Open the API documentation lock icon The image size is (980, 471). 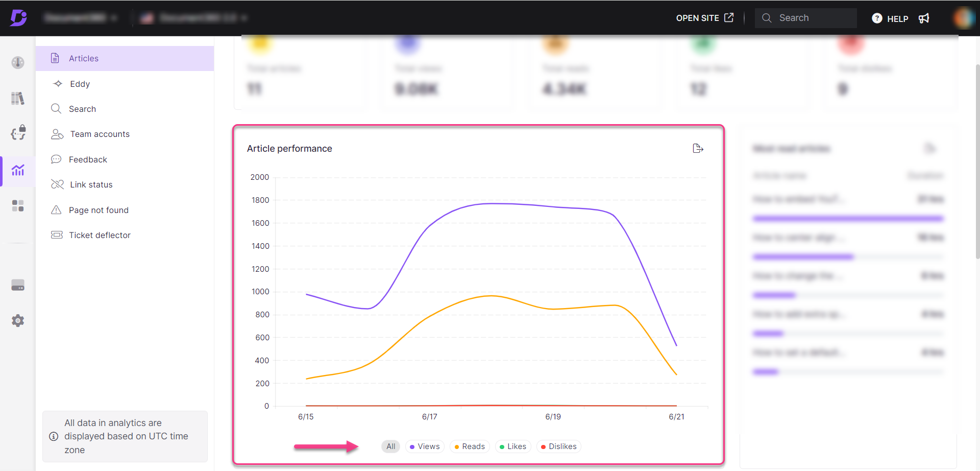[18, 133]
